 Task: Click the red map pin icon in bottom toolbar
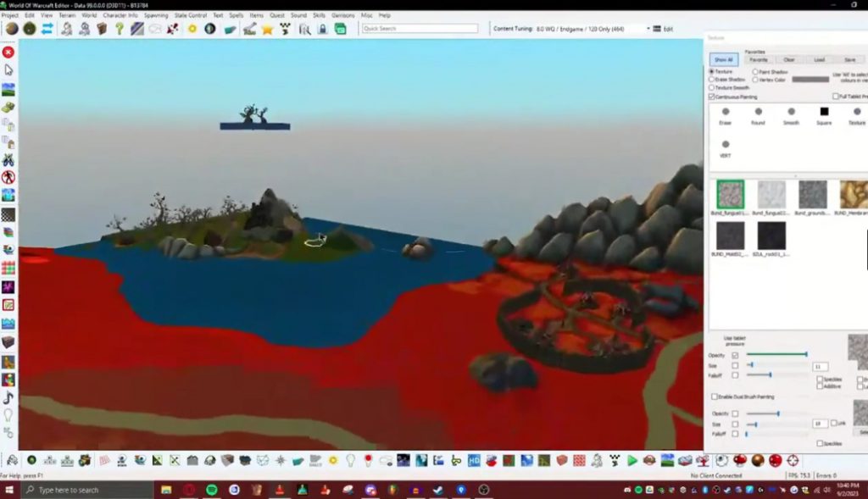click(x=368, y=460)
